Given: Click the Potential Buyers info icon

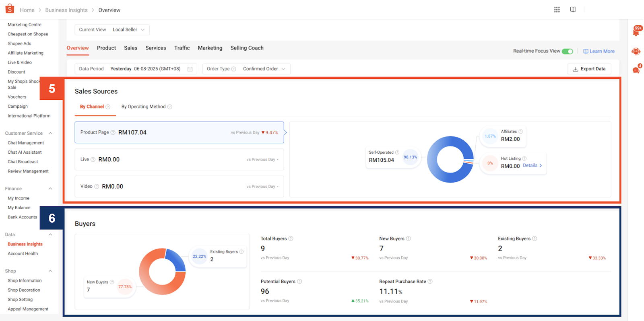Looking at the screenshot, I should pyautogui.click(x=299, y=282).
